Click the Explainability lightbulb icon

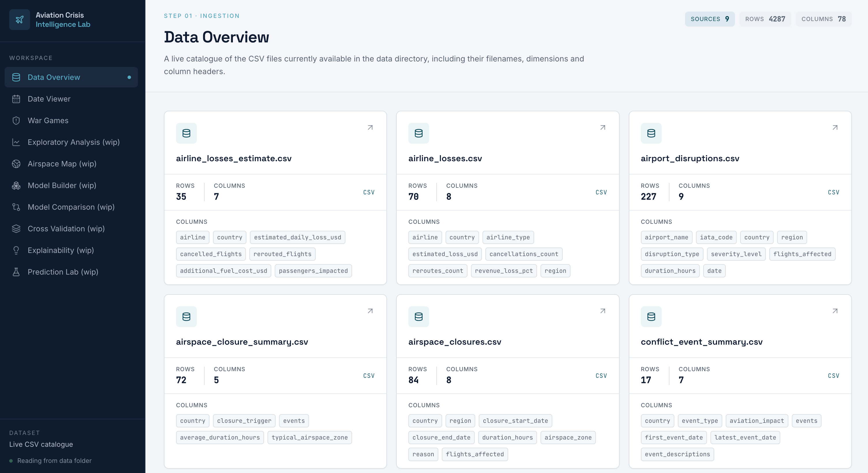pos(16,250)
